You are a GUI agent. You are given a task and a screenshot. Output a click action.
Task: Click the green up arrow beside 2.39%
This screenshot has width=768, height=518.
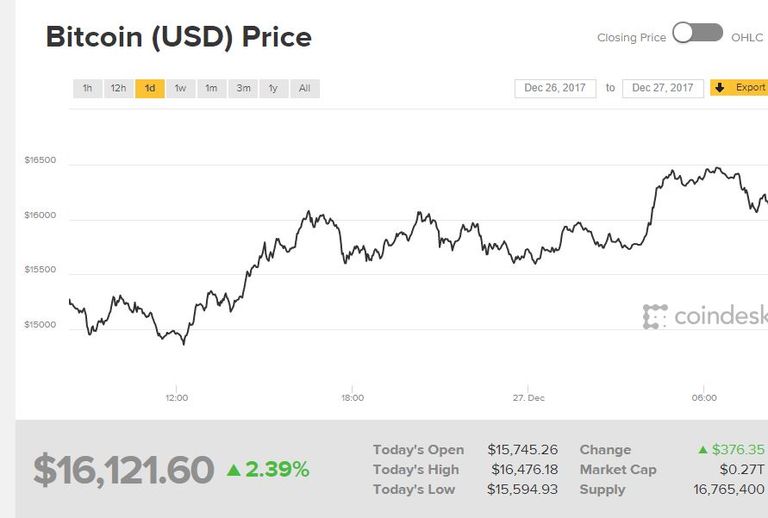pos(233,469)
